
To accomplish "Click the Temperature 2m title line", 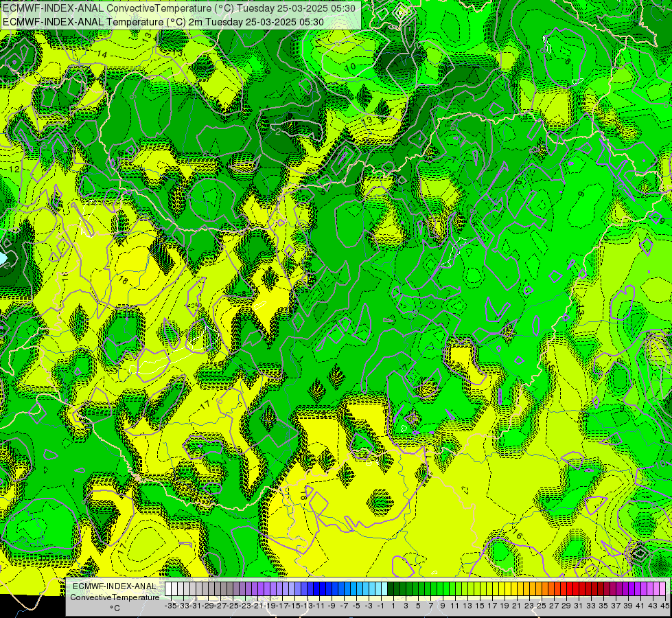I will click(x=163, y=22).
